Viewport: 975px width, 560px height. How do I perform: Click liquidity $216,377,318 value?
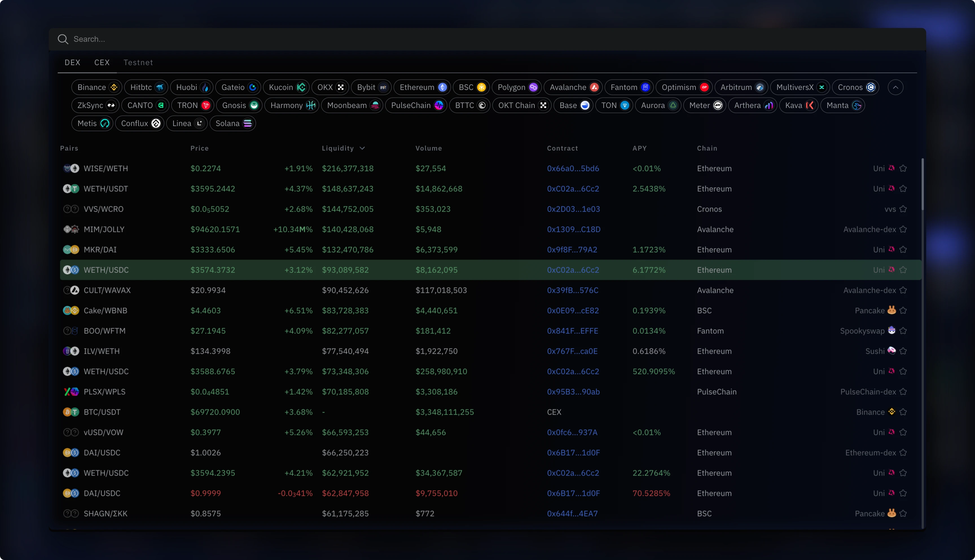pyautogui.click(x=348, y=168)
